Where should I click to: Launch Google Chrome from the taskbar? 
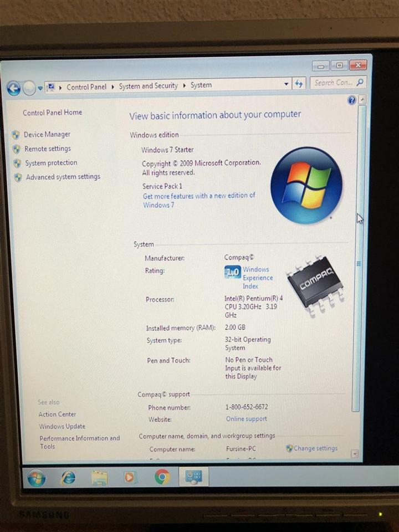[162, 477]
